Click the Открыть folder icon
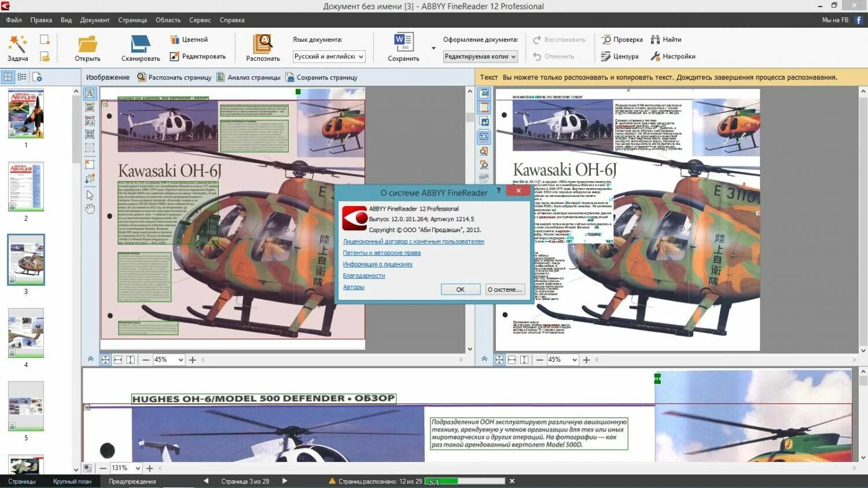Viewport: 868px width, 488px height. click(x=87, y=44)
